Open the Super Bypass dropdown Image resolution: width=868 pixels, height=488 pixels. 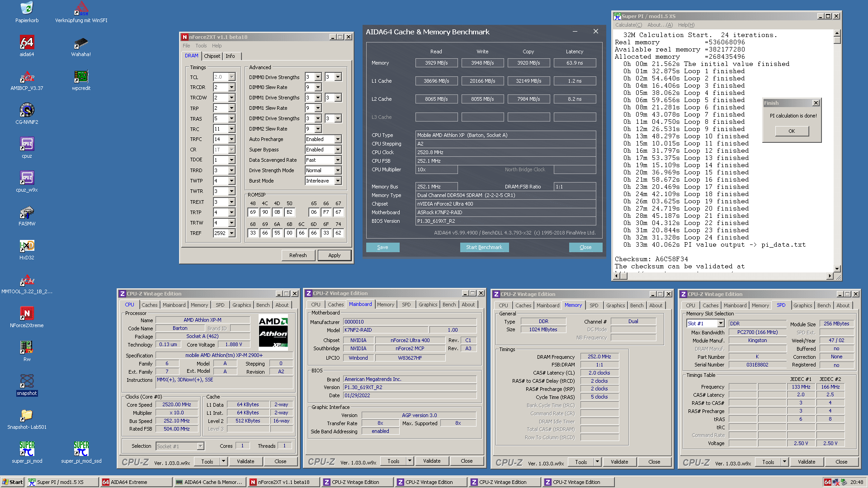338,150
